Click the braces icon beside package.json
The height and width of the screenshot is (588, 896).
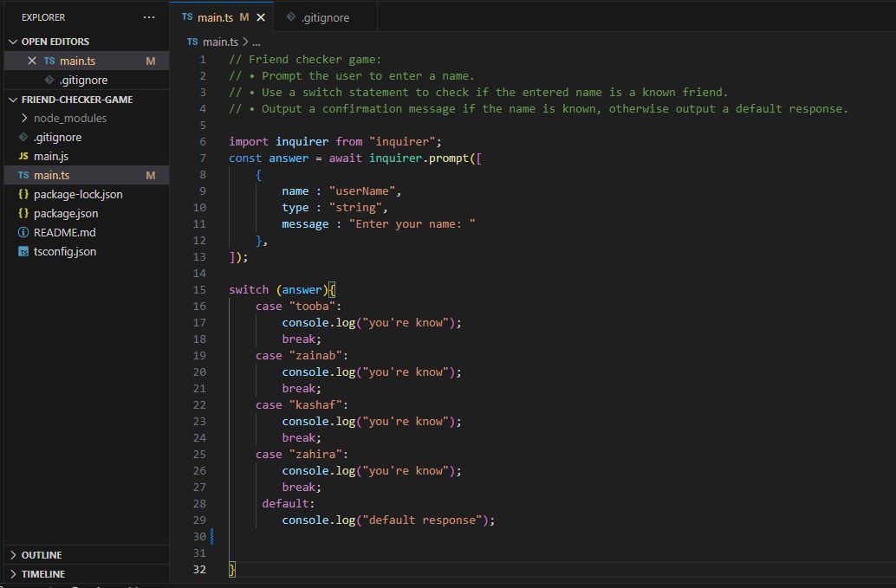(23, 214)
